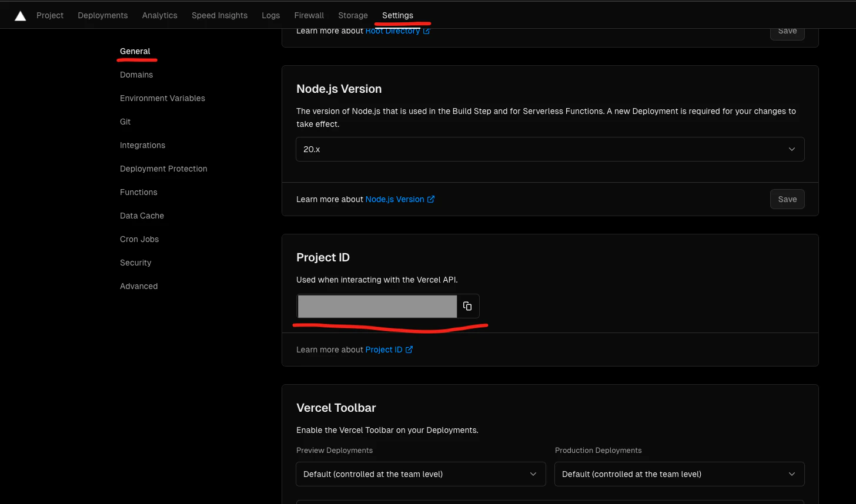
Task: Select the Settings tab
Action: click(397, 15)
